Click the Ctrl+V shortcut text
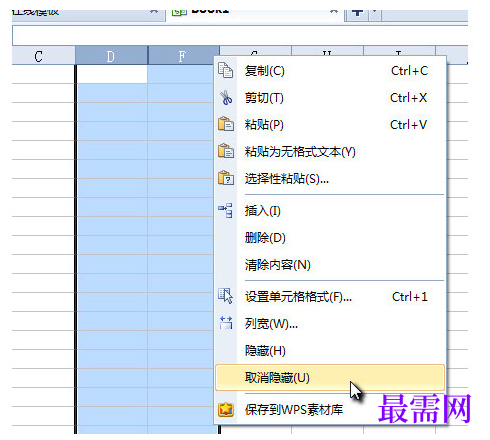490x440 pixels. click(408, 125)
